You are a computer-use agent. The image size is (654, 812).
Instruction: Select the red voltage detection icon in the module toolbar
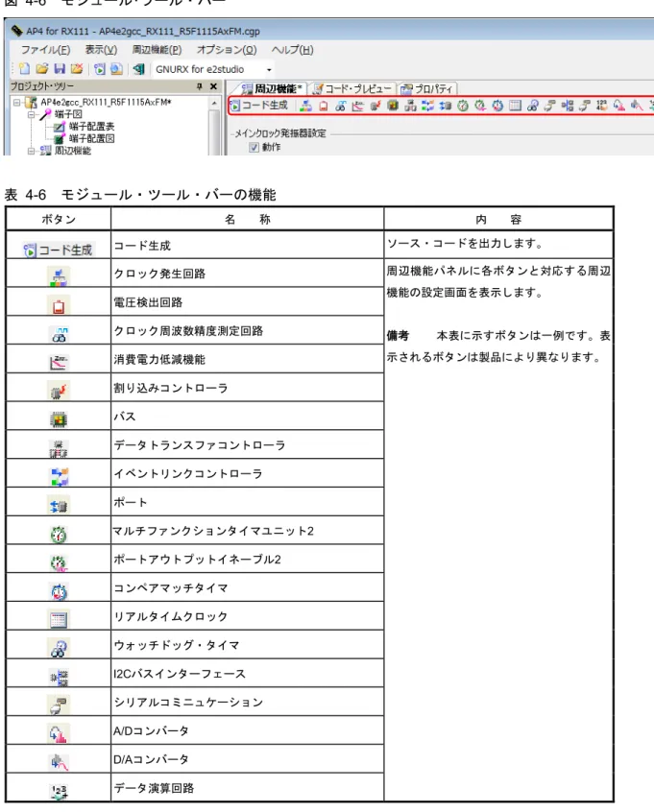(324, 106)
